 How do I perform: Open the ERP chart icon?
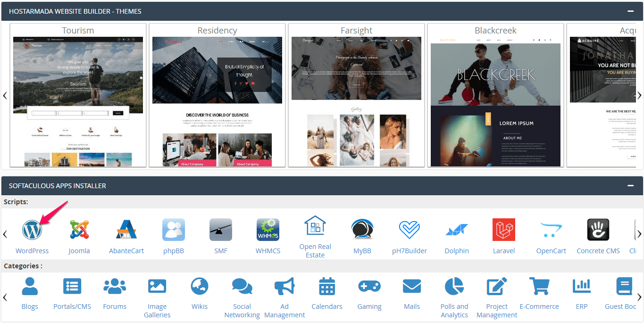click(x=582, y=286)
